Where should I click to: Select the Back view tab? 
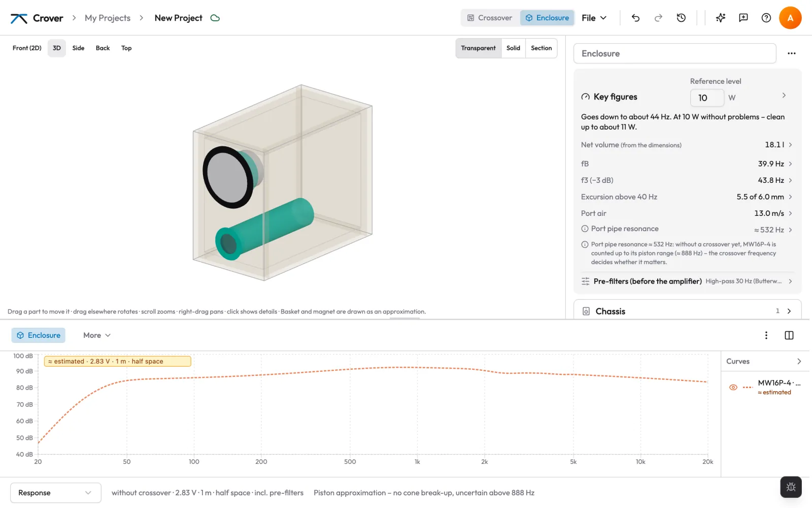(103, 48)
